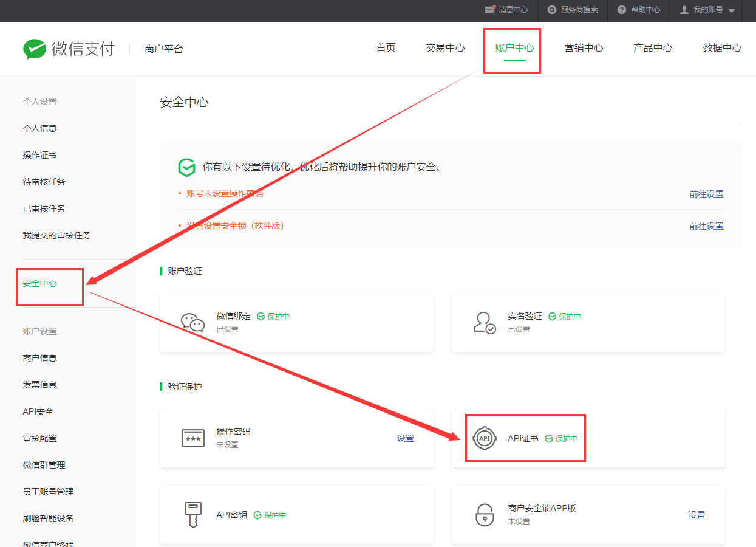This screenshot has width=756, height=547.
Task: Click the 微信绑定 card title
Action: pos(234,316)
